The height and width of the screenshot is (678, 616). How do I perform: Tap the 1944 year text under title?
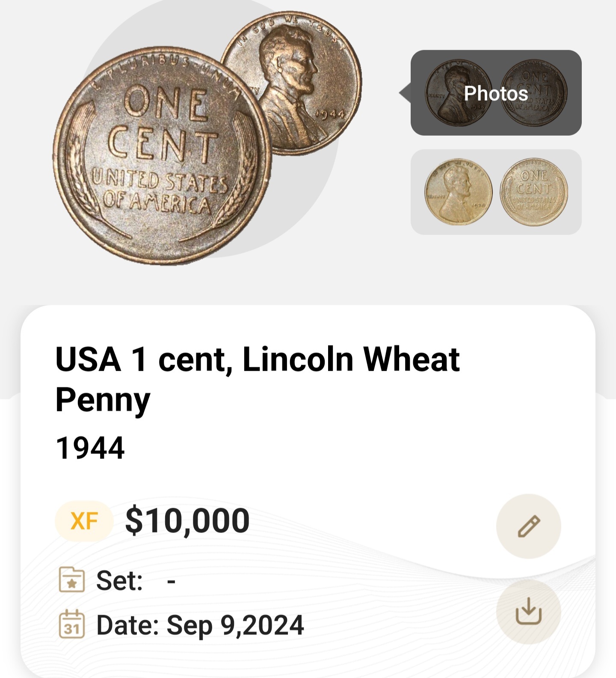[x=90, y=448]
